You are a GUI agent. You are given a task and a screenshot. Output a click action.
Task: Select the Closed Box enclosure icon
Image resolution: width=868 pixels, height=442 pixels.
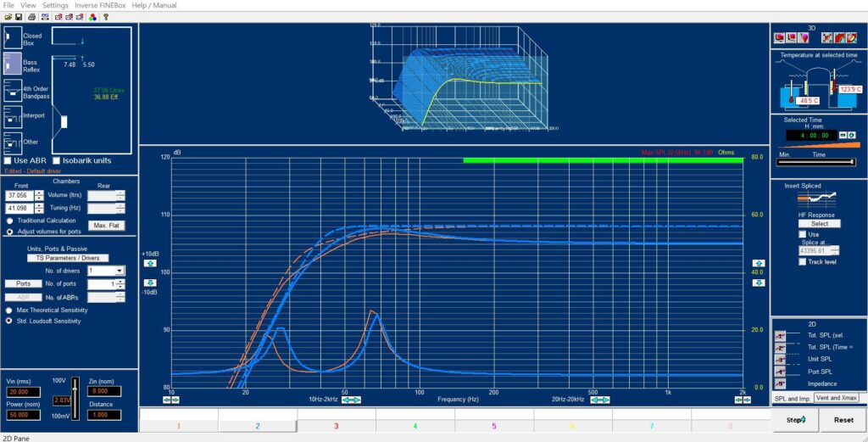click(13, 39)
